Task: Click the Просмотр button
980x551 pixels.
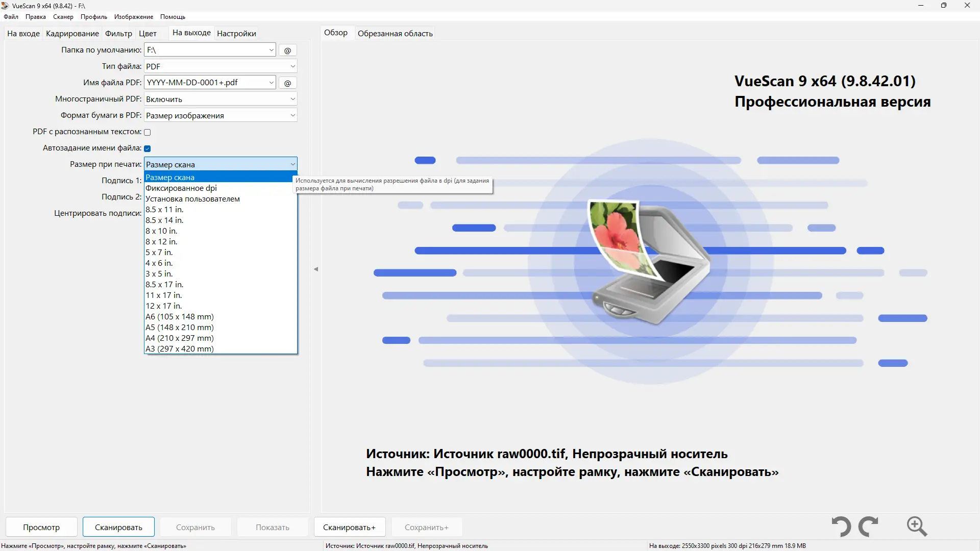Action: click(x=41, y=527)
